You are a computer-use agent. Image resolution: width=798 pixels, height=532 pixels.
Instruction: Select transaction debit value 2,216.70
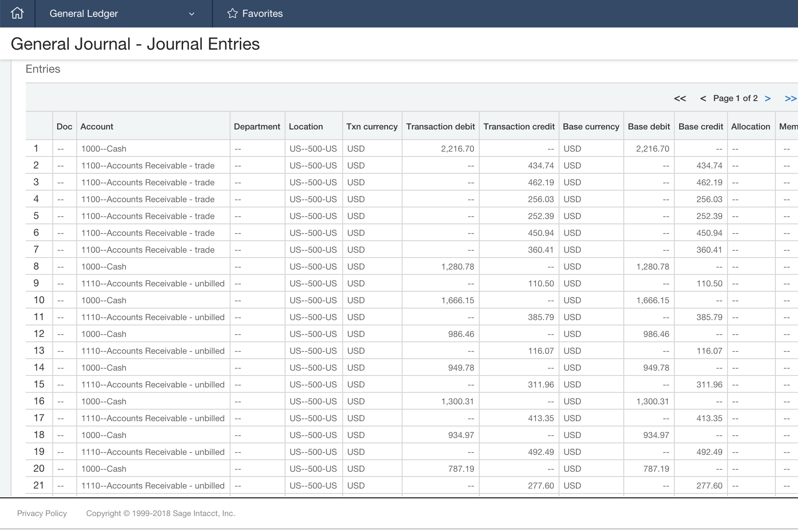click(458, 149)
